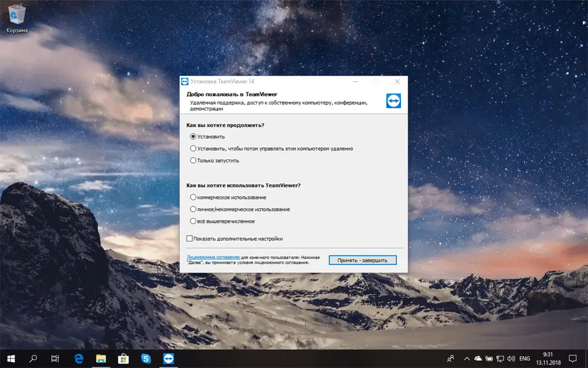Open the volume speaker tray icon
The image size is (588, 368).
511,359
